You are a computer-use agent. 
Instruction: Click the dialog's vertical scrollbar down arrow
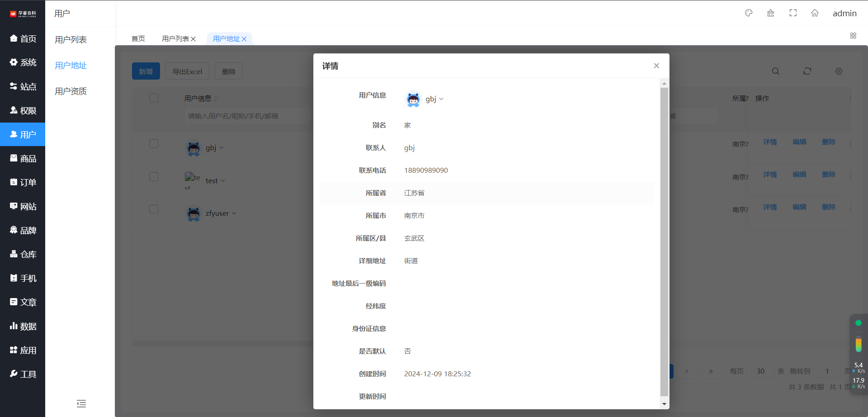click(x=664, y=404)
